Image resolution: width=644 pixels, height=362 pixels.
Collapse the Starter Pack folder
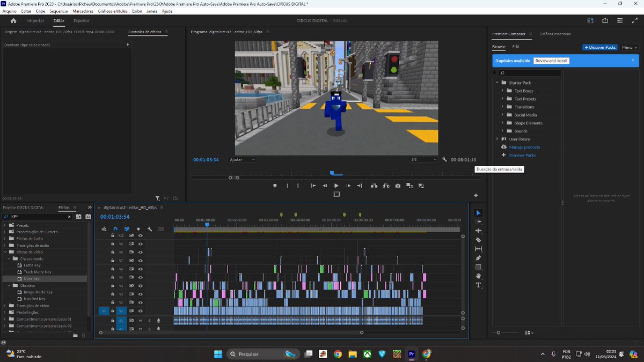[496, 83]
